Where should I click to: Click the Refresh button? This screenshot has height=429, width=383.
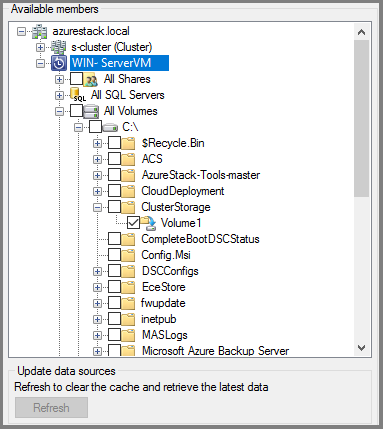(52, 407)
